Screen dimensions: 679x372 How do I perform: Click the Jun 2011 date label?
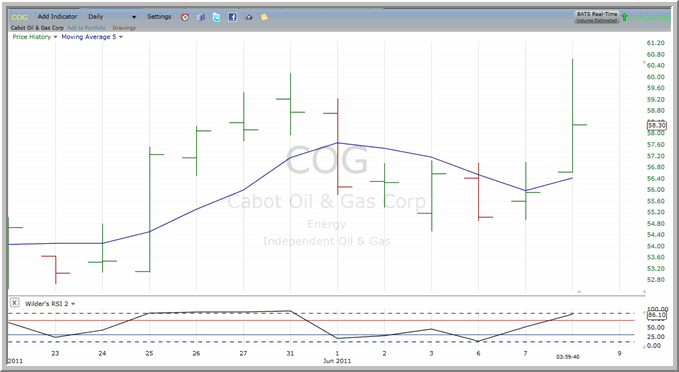pyautogui.click(x=337, y=361)
